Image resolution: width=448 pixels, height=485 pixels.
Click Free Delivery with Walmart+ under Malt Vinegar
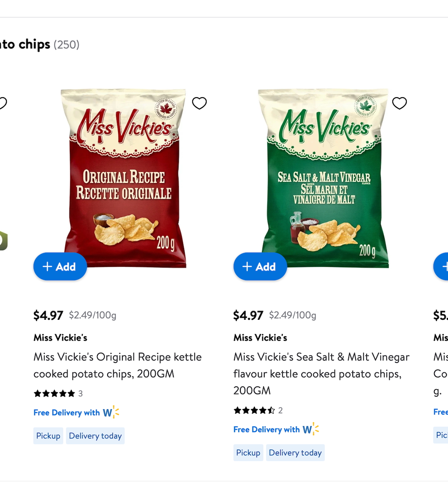coord(276,429)
